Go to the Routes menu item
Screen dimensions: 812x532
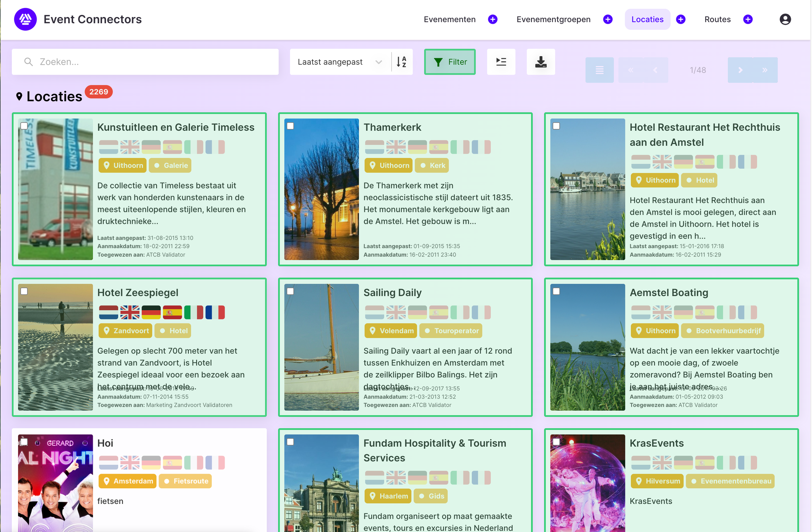pyautogui.click(x=717, y=19)
